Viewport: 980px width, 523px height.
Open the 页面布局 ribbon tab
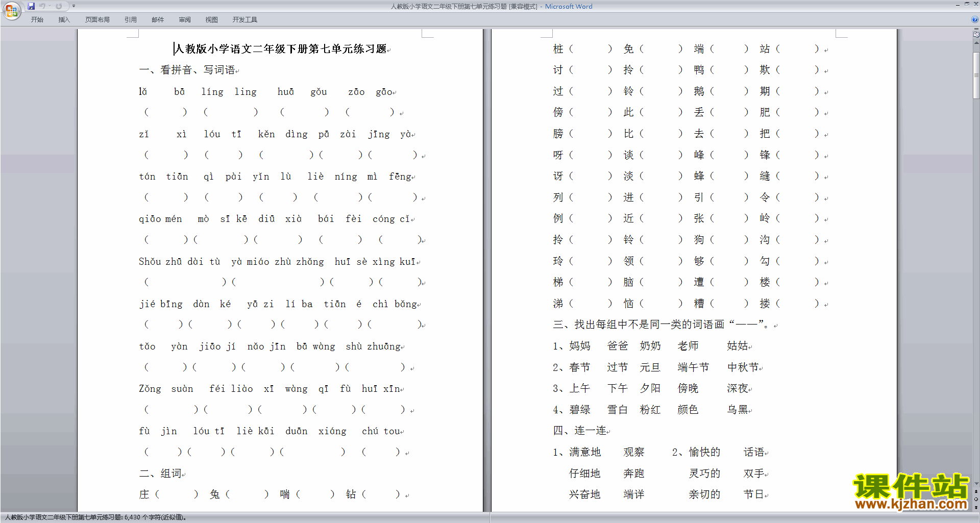click(97, 19)
